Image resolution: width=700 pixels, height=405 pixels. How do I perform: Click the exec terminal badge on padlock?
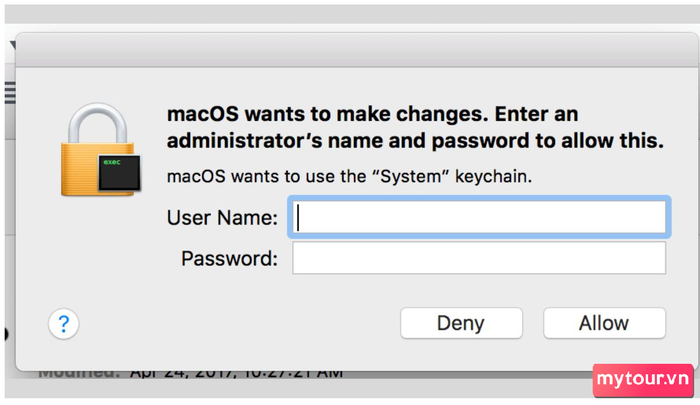tap(119, 173)
